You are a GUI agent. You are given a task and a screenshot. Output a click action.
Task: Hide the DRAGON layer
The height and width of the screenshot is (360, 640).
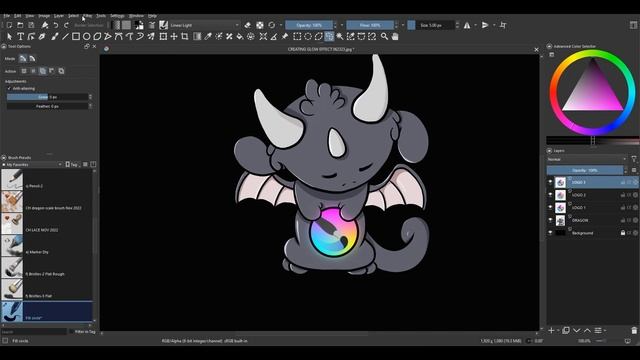tap(550, 220)
